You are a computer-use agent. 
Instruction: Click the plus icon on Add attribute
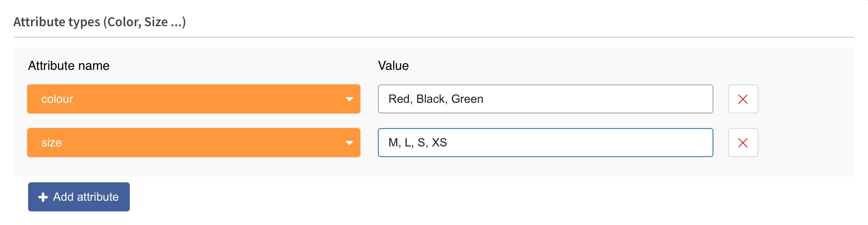(43, 197)
